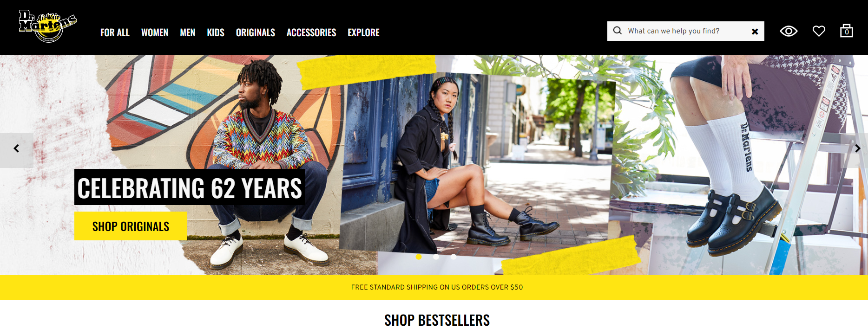The height and width of the screenshot is (335, 868).
Task: Focus the 'What can we help you find?' field
Action: click(686, 31)
